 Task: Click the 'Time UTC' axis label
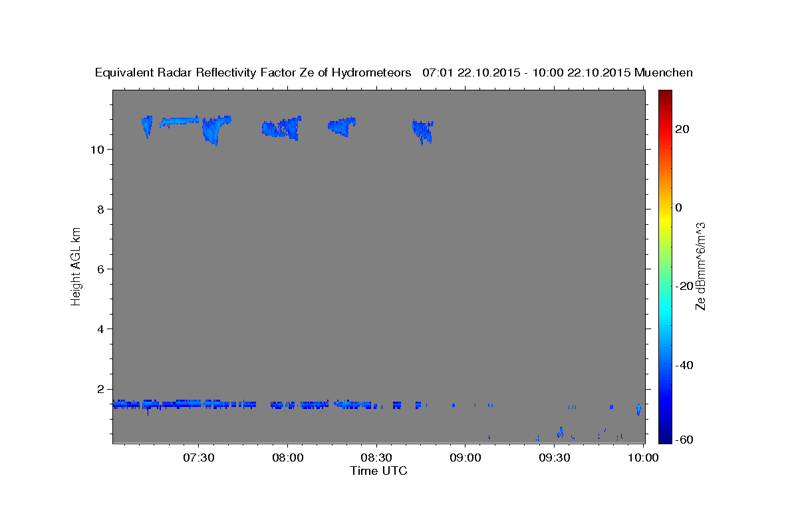[378, 471]
